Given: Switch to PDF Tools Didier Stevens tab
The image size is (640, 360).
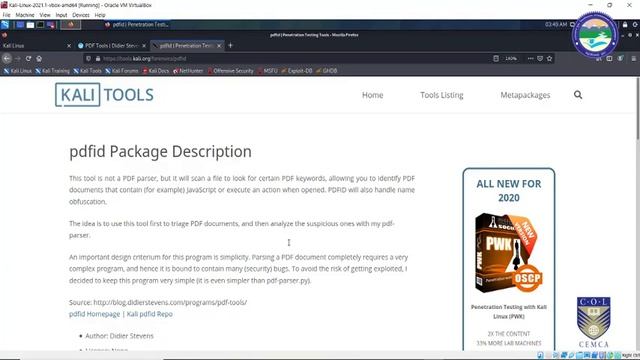Looking at the screenshot, I should (x=112, y=45).
